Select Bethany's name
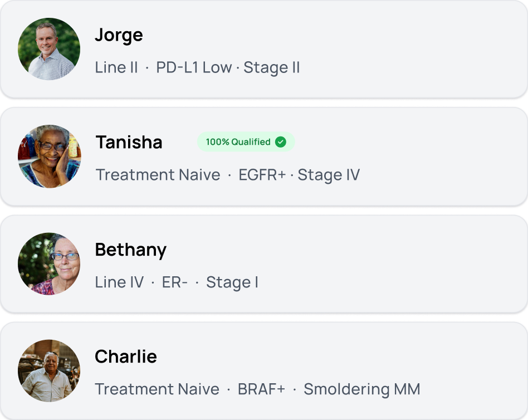 coord(130,250)
